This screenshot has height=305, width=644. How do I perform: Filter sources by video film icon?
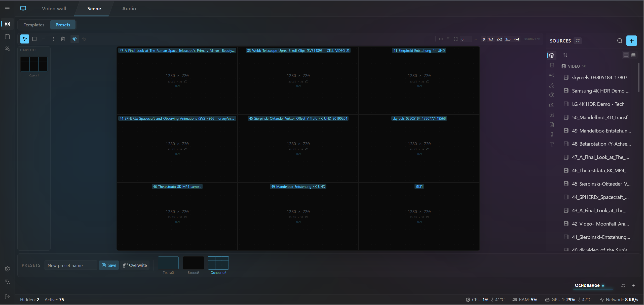coord(552,65)
